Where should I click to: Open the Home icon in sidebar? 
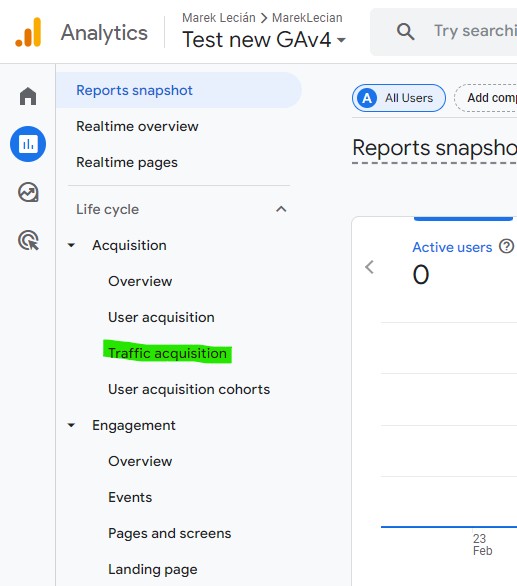tap(28, 96)
